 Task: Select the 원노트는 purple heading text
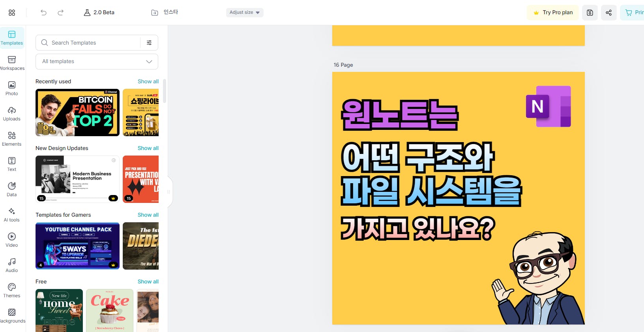(x=400, y=115)
